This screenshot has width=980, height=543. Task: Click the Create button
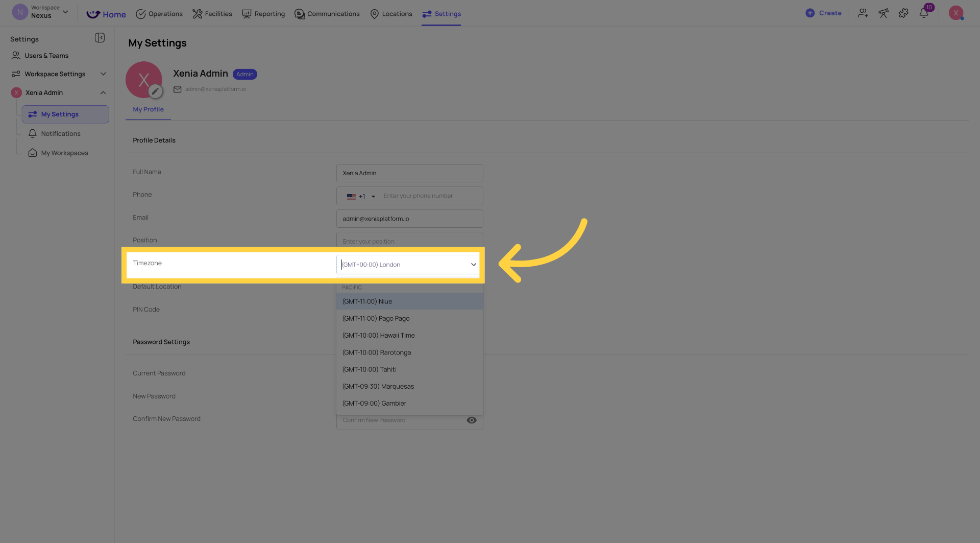tap(823, 13)
